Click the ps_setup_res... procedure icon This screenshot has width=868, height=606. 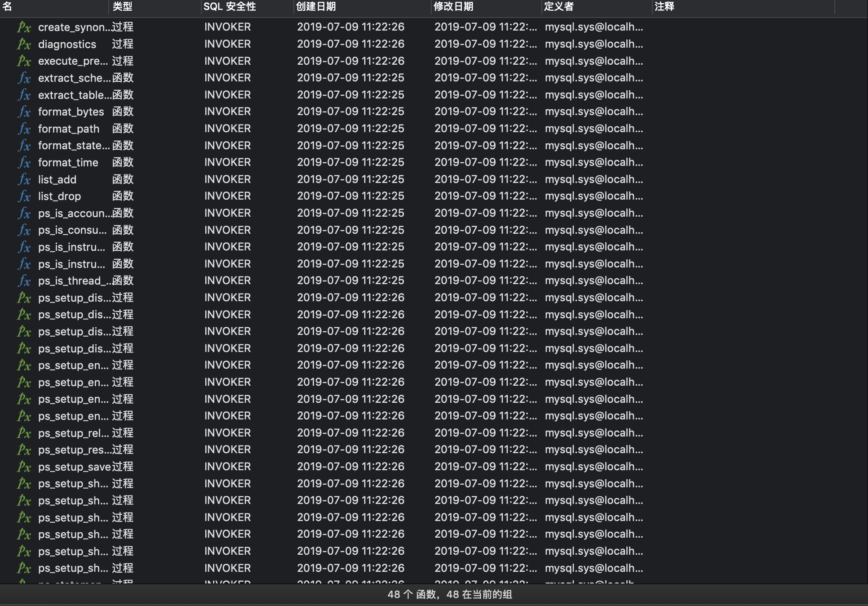[24, 450]
